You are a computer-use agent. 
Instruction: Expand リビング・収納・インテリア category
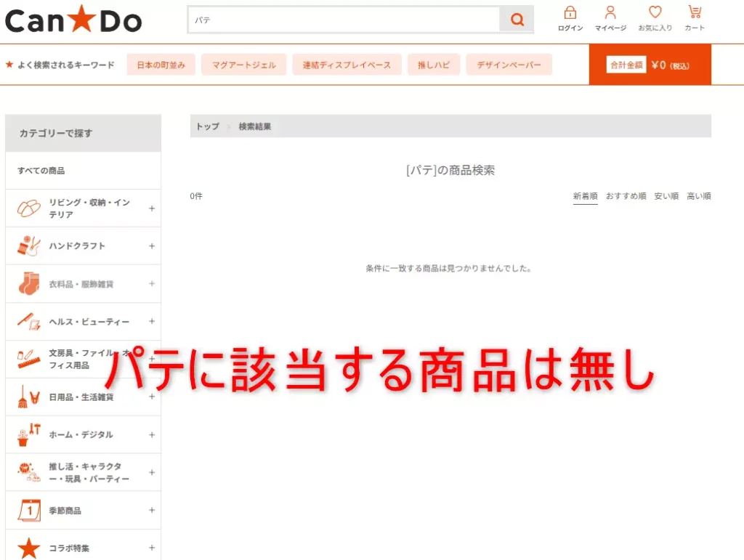152,208
